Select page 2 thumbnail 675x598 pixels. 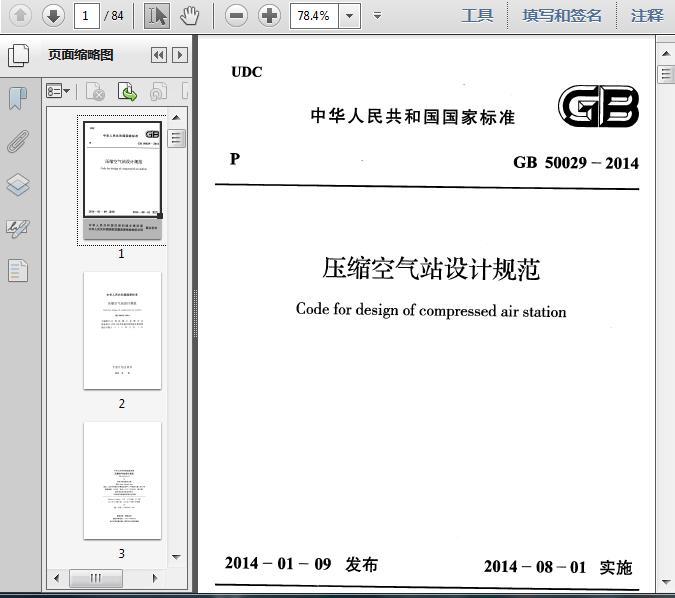click(122, 331)
